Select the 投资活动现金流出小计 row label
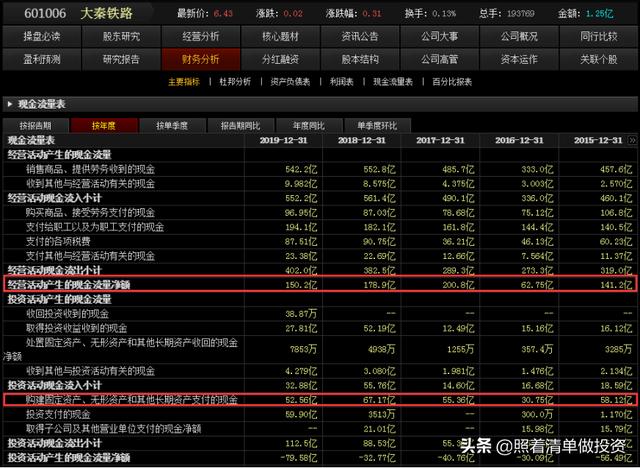Image resolution: width=640 pixels, height=468 pixels. (54, 444)
